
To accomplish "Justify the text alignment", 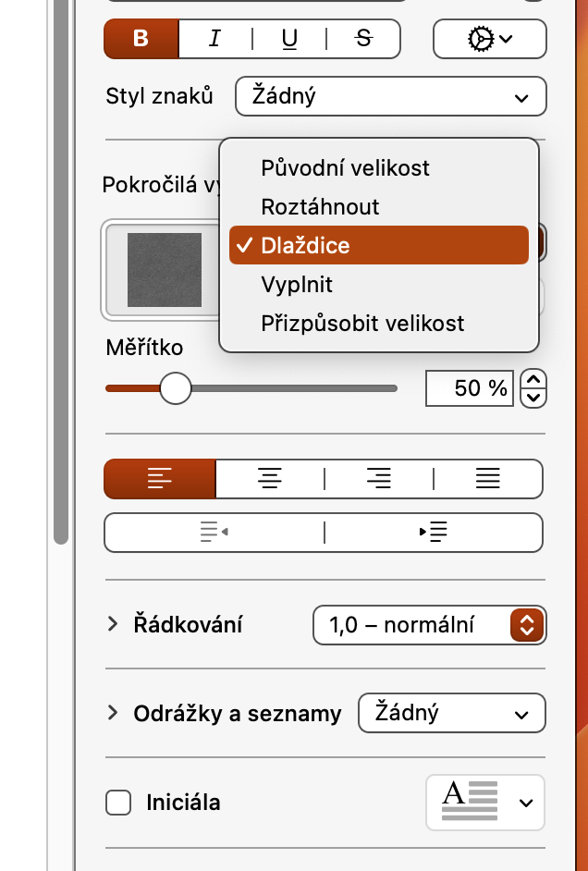I will [487, 478].
